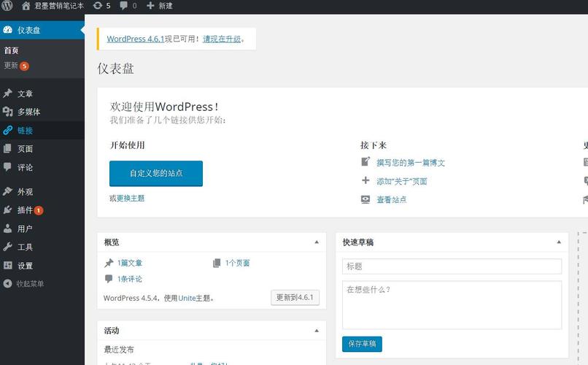588x365 pixels.
Task: Open the updates icon showing 5
Action: coord(98,6)
